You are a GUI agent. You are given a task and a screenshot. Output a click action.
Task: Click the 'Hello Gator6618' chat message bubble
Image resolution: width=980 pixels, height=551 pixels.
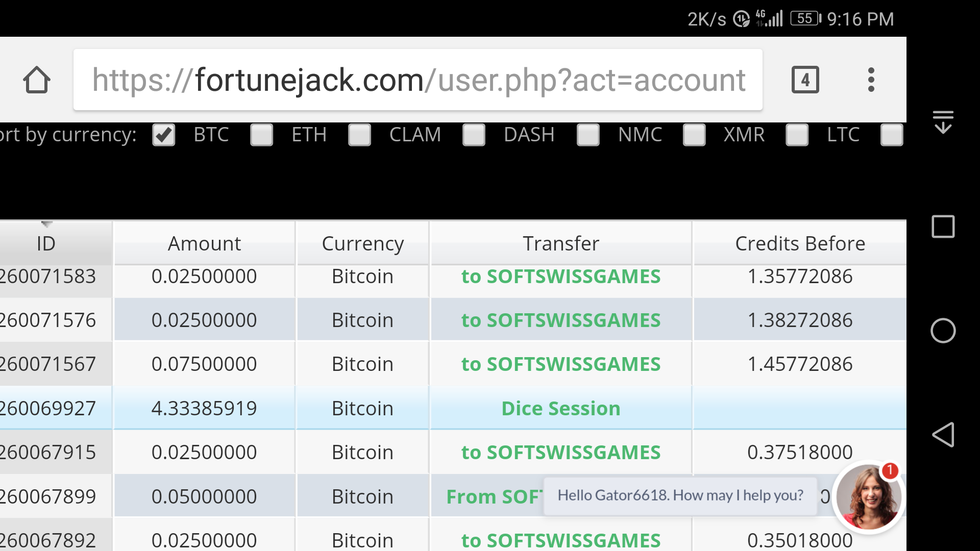[x=680, y=495]
